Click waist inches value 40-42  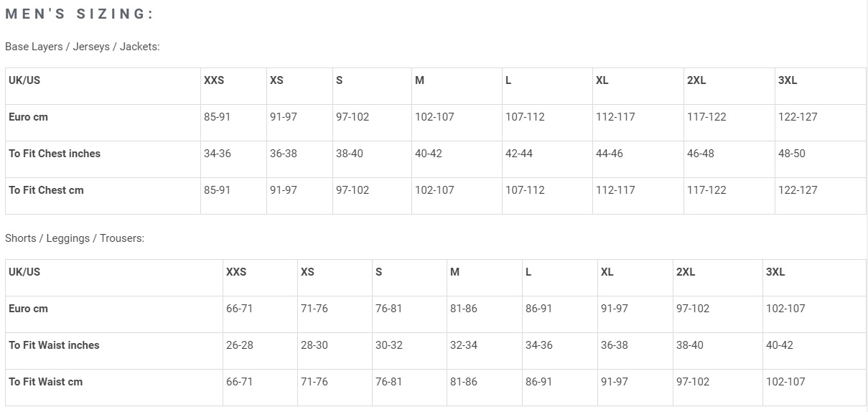pos(780,345)
